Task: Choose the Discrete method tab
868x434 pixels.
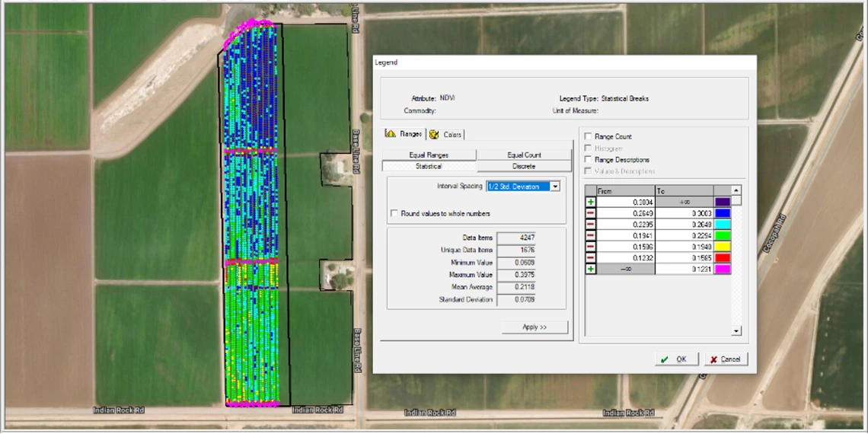Action: tap(524, 166)
